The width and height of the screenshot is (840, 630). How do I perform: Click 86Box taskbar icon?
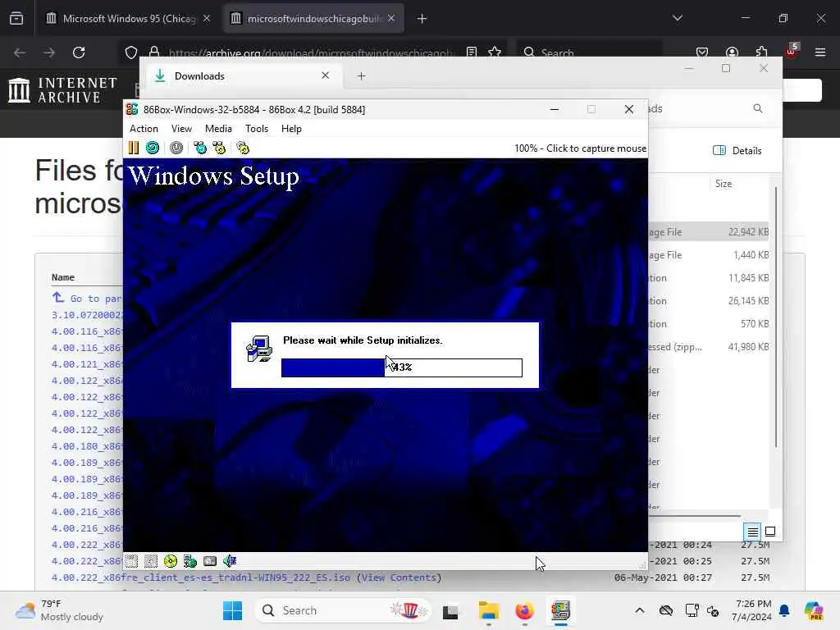coord(560,610)
